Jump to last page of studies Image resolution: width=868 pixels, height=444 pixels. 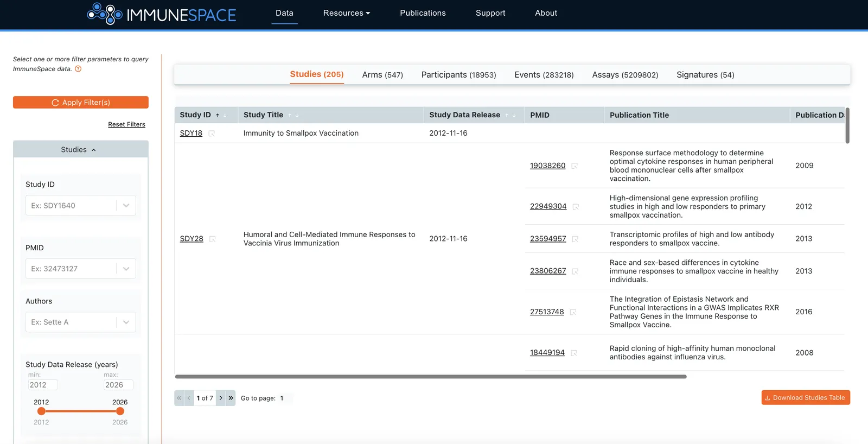pos(231,398)
